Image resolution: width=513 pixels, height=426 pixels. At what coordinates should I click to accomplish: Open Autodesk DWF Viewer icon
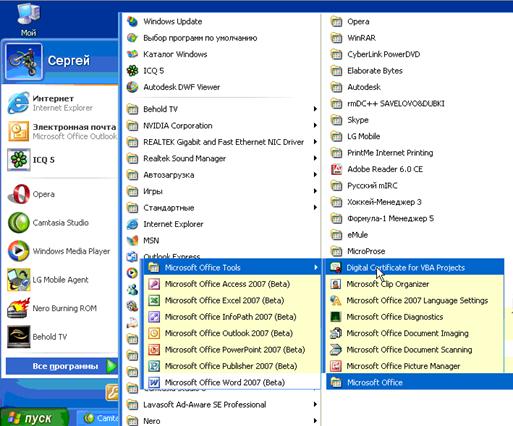point(132,87)
